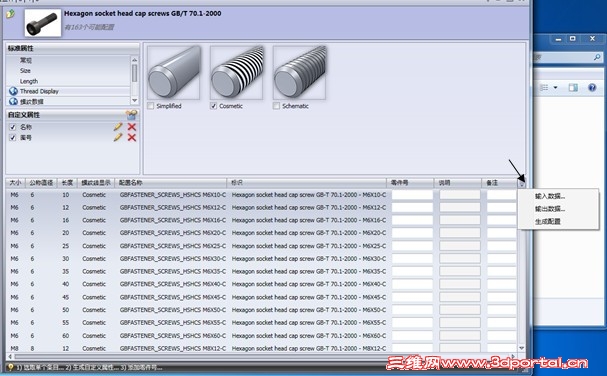Sort by the 长度 column header
The image size is (607, 376).
67,183
